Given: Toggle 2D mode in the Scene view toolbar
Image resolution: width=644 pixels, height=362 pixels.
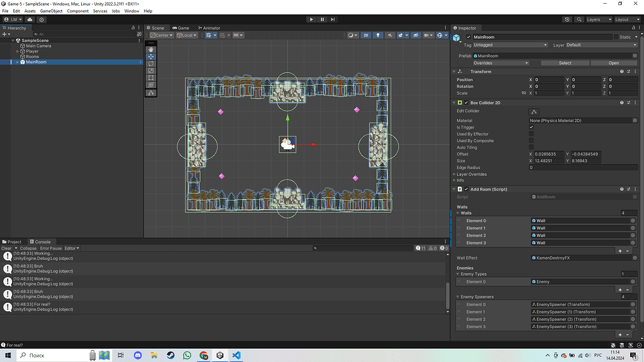Looking at the screenshot, I should pos(366,36).
